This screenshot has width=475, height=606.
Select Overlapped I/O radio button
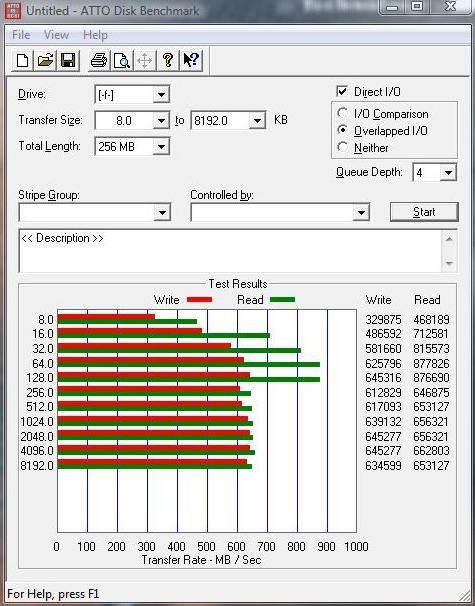[x=342, y=130]
